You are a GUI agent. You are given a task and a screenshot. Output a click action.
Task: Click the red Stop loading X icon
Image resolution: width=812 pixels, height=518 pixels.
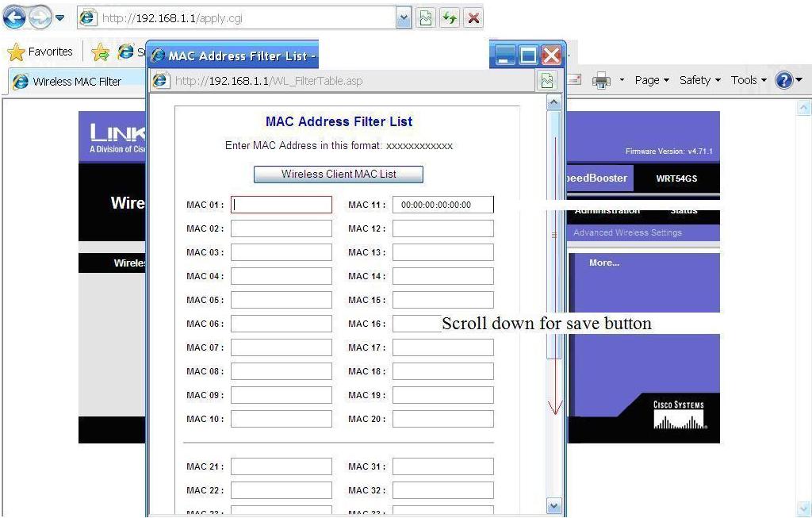[473, 19]
